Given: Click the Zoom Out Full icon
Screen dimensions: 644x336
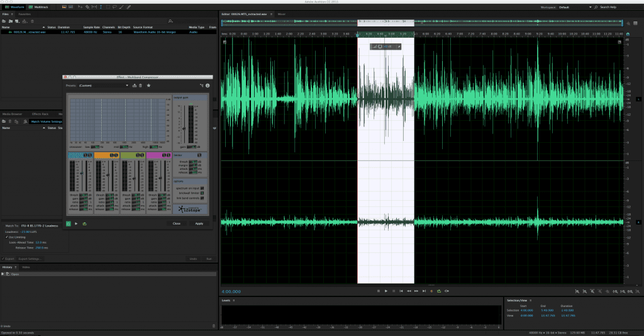Looking at the screenshot, I should [608, 291].
